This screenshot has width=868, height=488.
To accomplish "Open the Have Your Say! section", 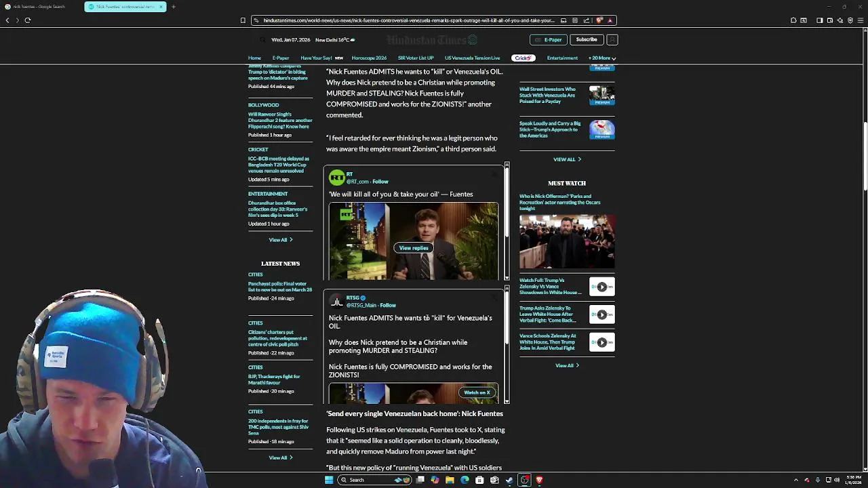I will coord(316,58).
